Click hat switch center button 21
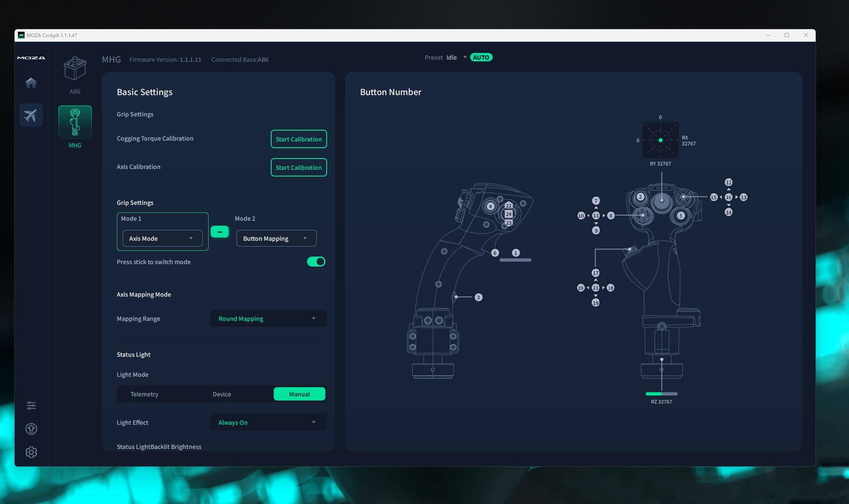This screenshot has width=849, height=504. (x=595, y=288)
